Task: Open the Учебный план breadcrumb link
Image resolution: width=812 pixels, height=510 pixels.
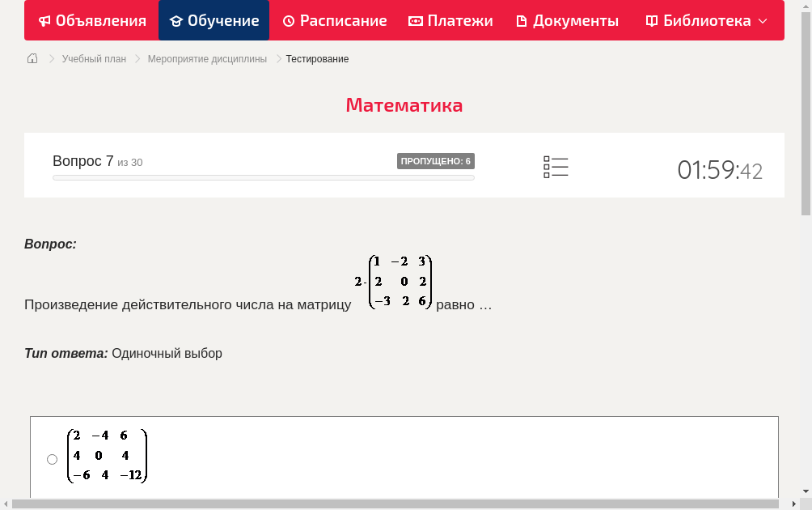Action: (x=94, y=59)
